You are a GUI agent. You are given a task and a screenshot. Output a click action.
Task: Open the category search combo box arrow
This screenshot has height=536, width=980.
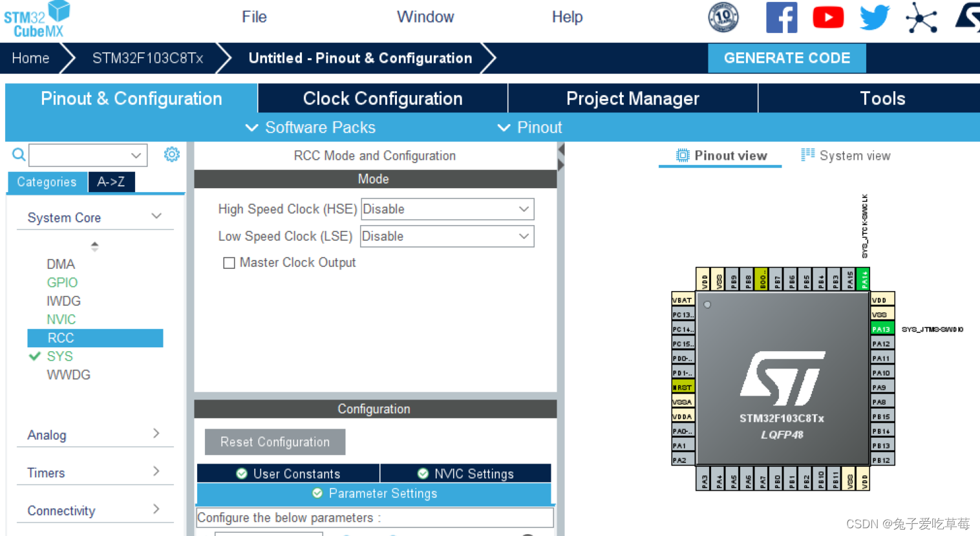point(136,155)
